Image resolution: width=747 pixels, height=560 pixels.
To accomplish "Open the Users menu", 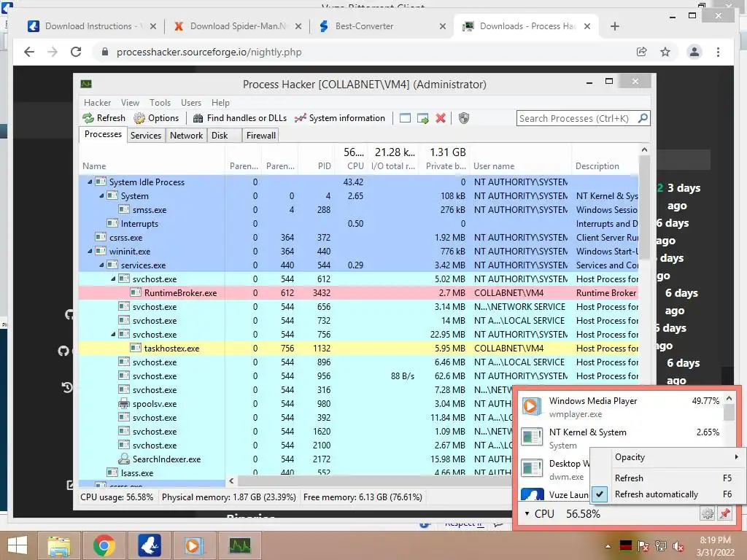I will click(191, 102).
